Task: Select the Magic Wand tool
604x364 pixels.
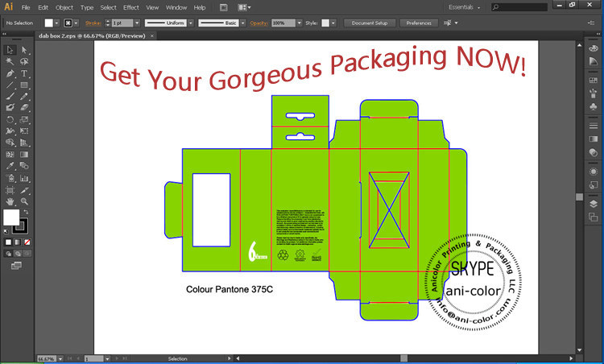Action: click(10, 62)
